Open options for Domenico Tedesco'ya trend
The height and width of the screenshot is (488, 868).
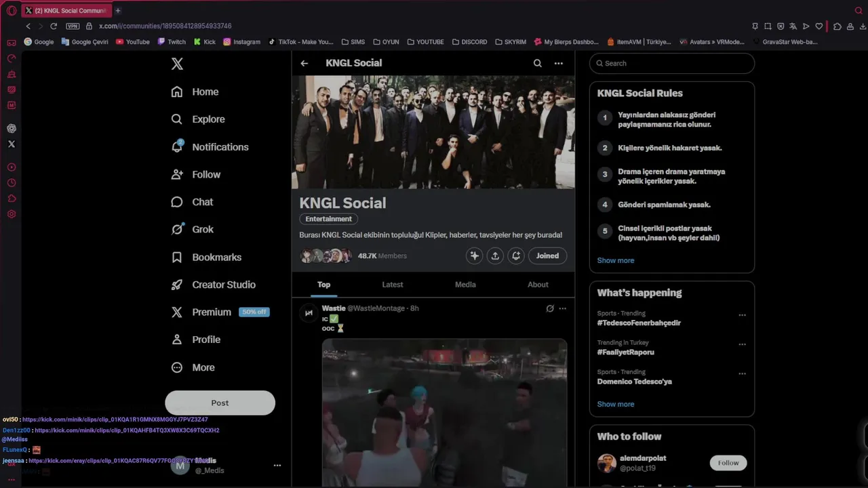pos(742,373)
